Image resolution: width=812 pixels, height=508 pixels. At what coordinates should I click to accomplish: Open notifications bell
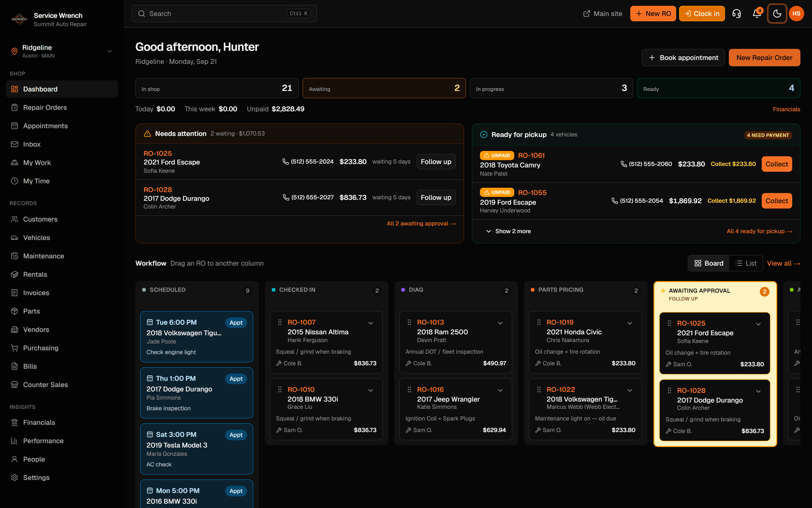(757, 14)
